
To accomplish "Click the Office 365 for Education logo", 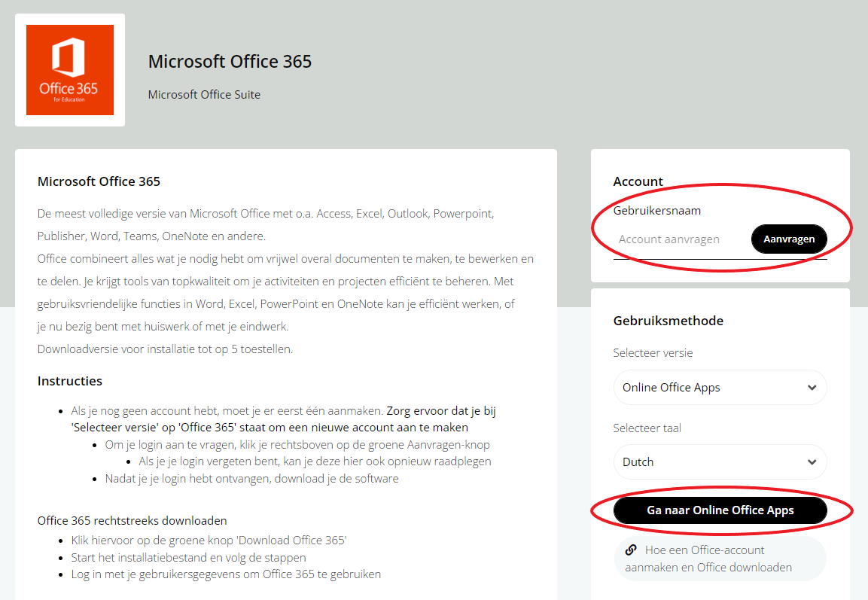I will coord(70,70).
